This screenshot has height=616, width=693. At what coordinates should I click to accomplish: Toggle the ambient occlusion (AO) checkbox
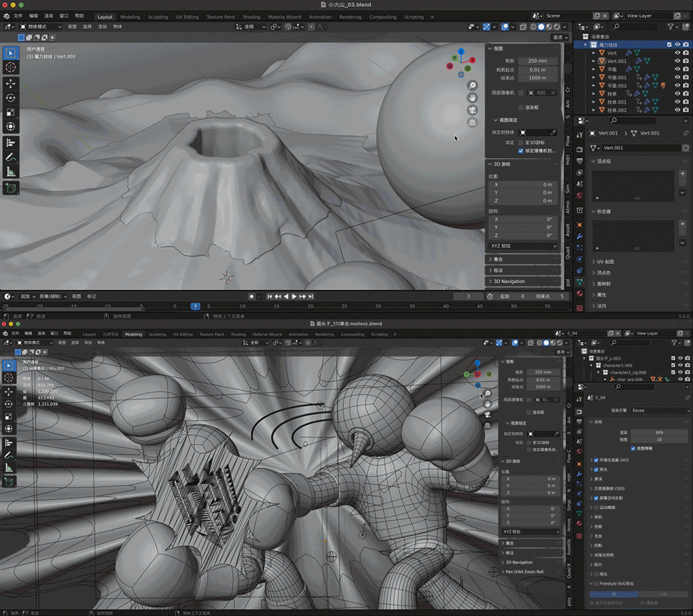596,460
